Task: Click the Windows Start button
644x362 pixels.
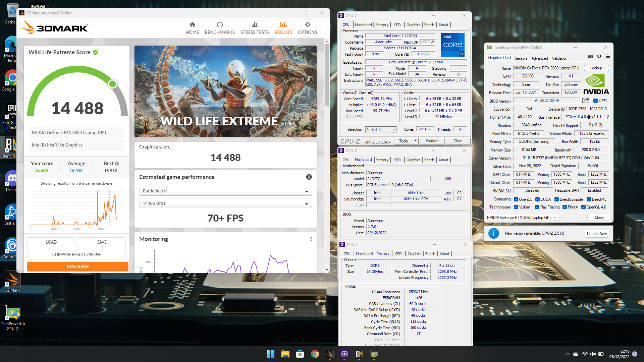Action: (x=270, y=354)
